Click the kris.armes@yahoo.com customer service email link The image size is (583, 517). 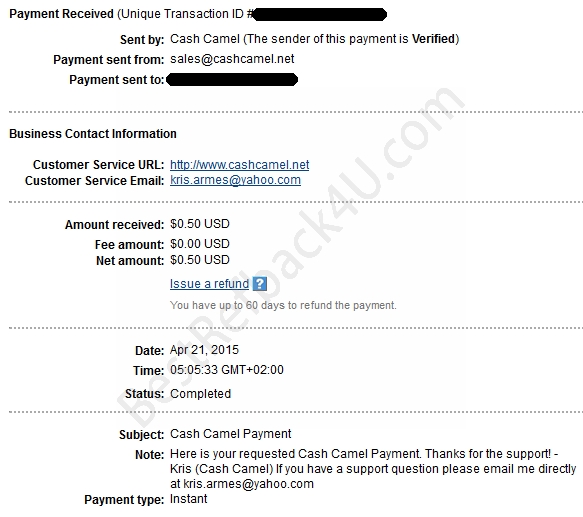[235, 180]
